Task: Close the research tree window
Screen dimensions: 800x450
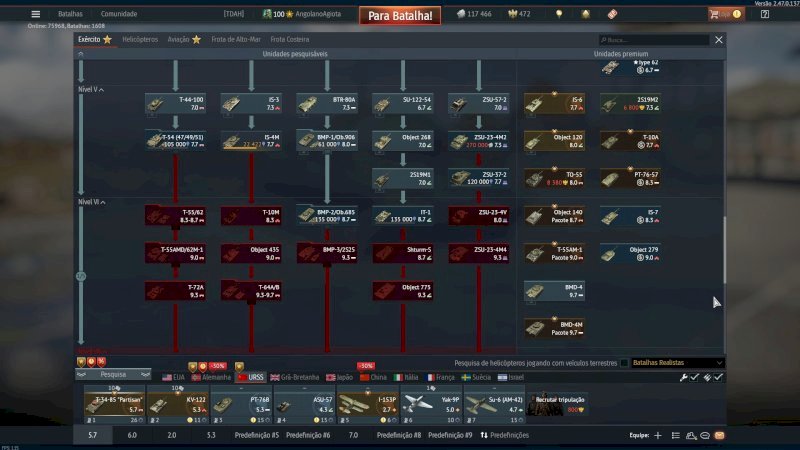Action: pyautogui.click(x=718, y=39)
